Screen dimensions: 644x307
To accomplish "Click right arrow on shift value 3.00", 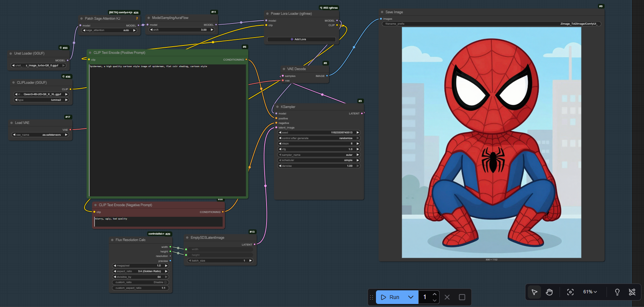I will click(x=212, y=30).
